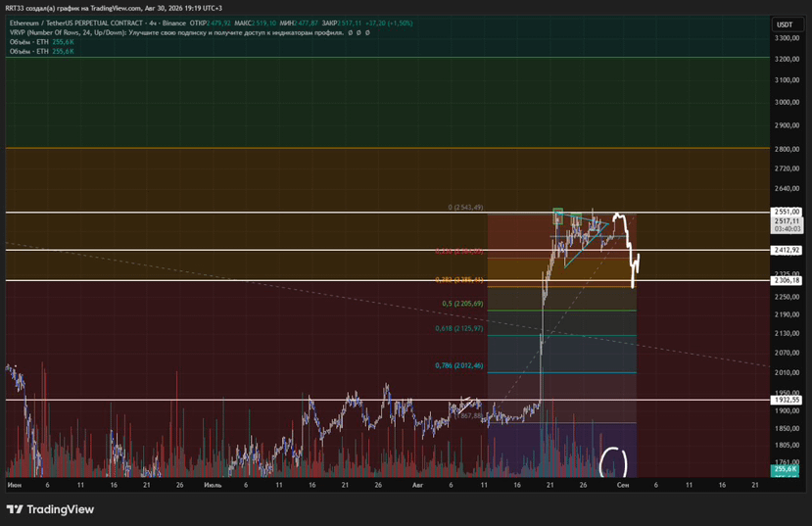Click the green box marking the chart high
Screen dimensions: 812x526
[x=557, y=215]
